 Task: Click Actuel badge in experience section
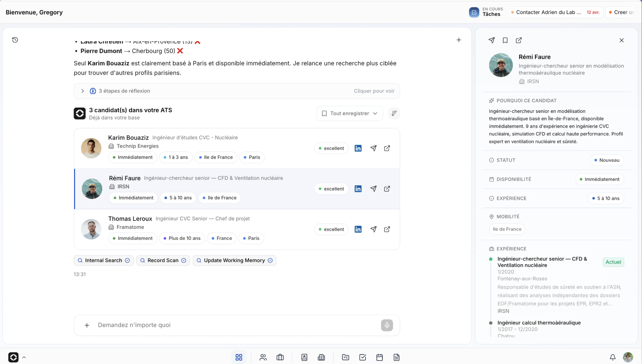pyautogui.click(x=613, y=262)
